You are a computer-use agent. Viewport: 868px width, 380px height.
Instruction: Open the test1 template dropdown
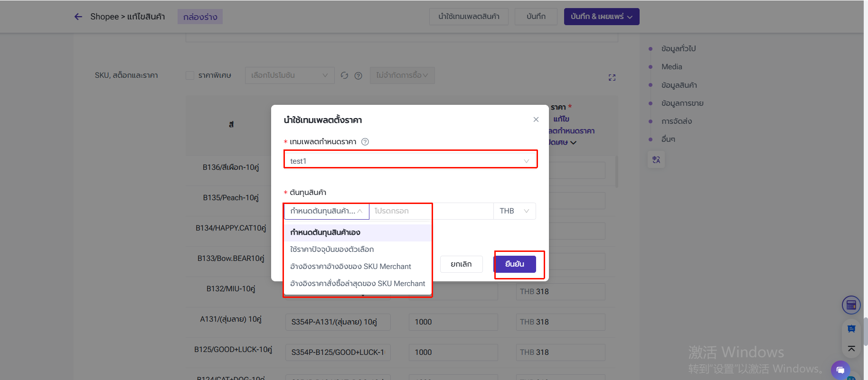click(x=410, y=161)
